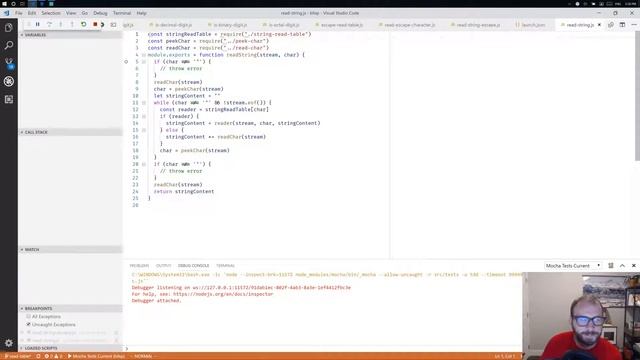Viewport: 640px width, 360px height.
Task: Open the File menu
Action: pos(19,13)
